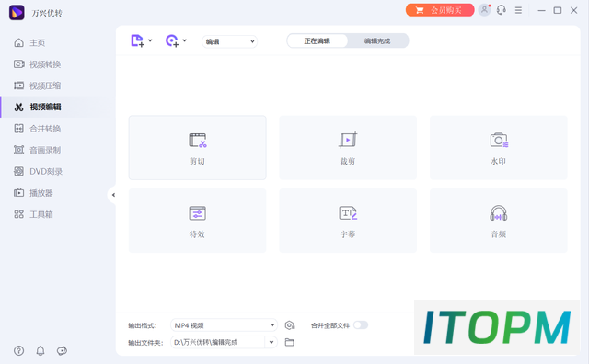This screenshot has height=364, width=589.
Task: Open the output folder icon
Action: [290, 342]
